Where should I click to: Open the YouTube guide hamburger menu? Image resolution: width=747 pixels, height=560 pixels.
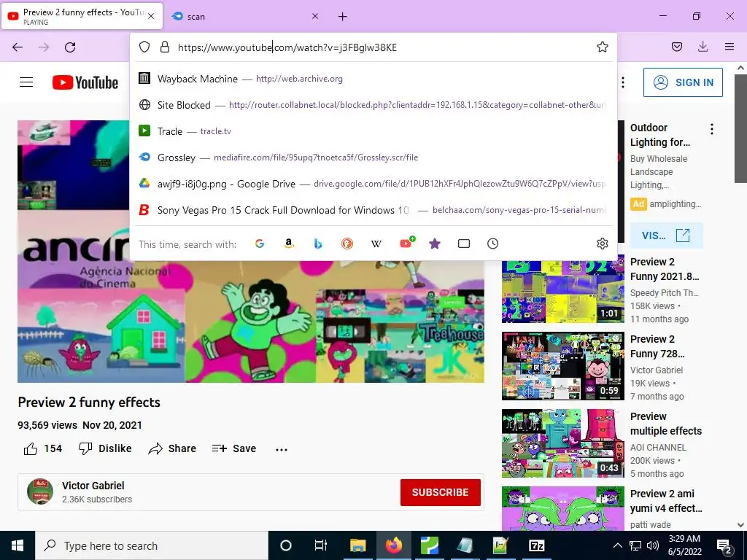tap(26, 82)
